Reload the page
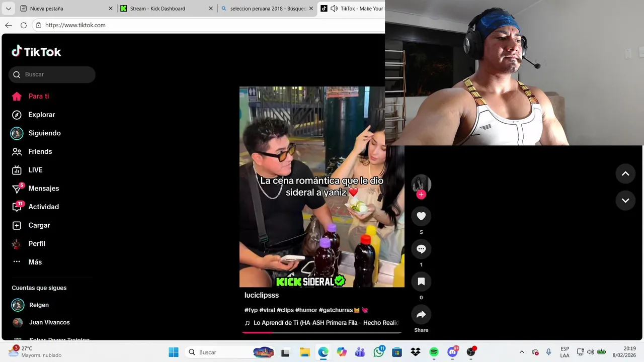 pyautogui.click(x=24, y=25)
